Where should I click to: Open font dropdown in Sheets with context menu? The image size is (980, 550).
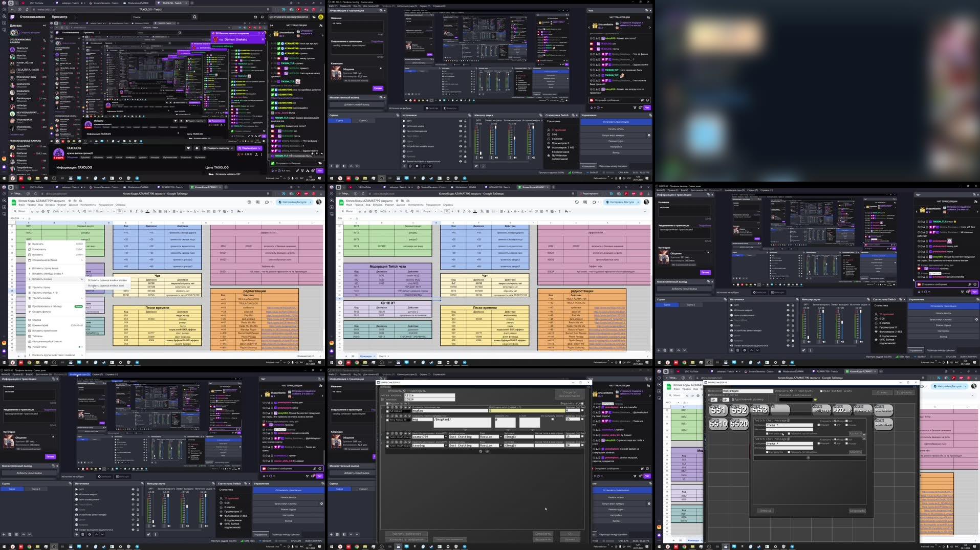pos(101,211)
